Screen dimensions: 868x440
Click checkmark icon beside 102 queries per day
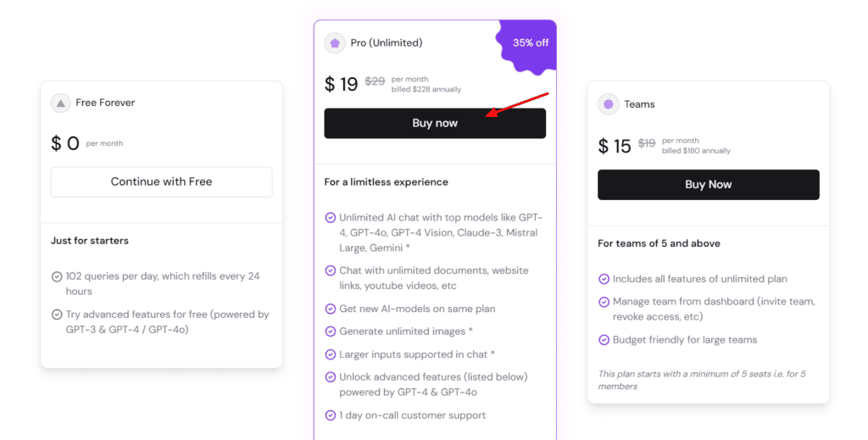pos(57,276)
